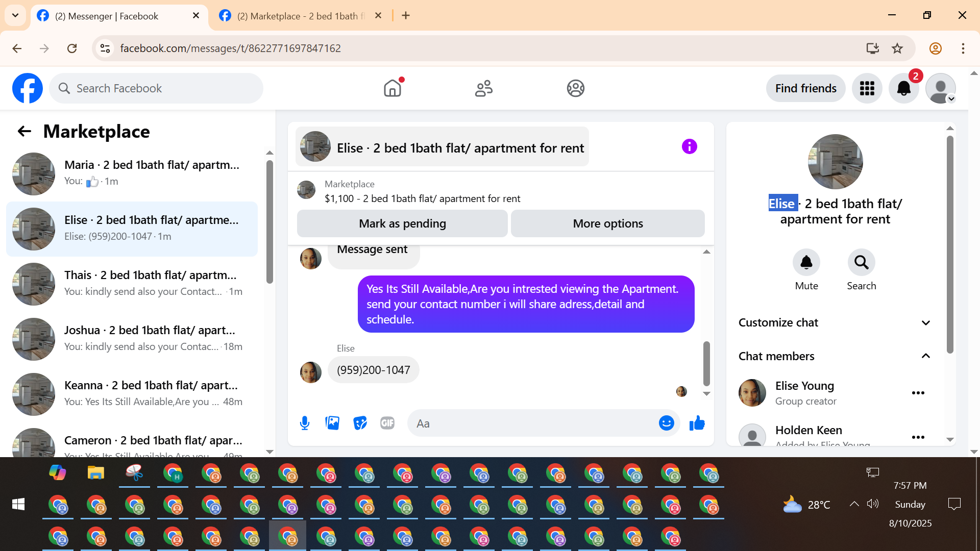Open the emoji smiley picker

pos(666,423)
